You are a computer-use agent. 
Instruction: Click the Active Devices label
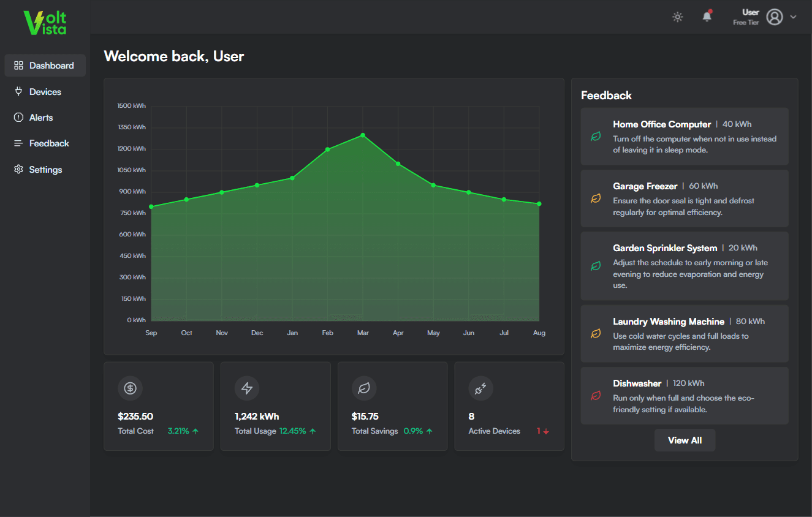tap(495, 431)
